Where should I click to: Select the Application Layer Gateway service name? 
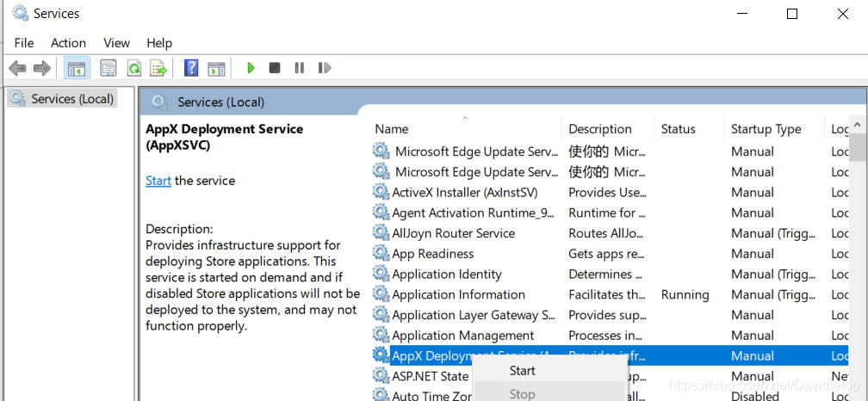pyautogui.click(x=474, y=315)
